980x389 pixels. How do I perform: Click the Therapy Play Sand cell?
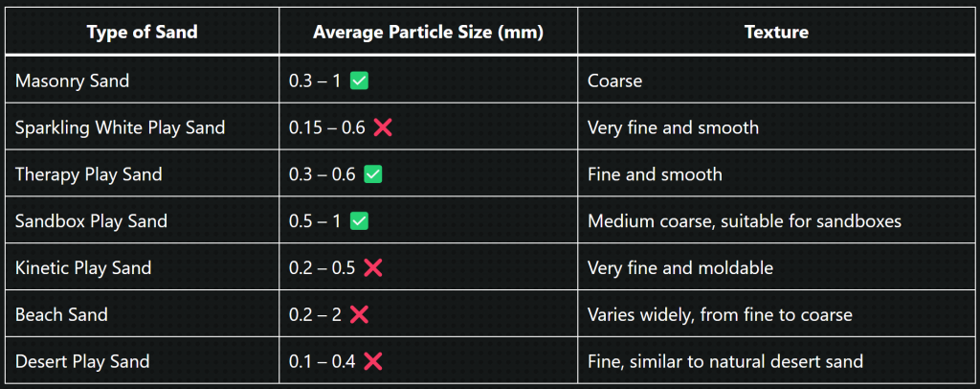[142, 173]
